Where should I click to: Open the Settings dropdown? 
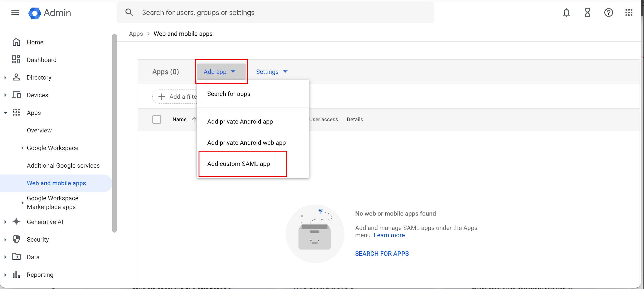click(x=272, y=72)
